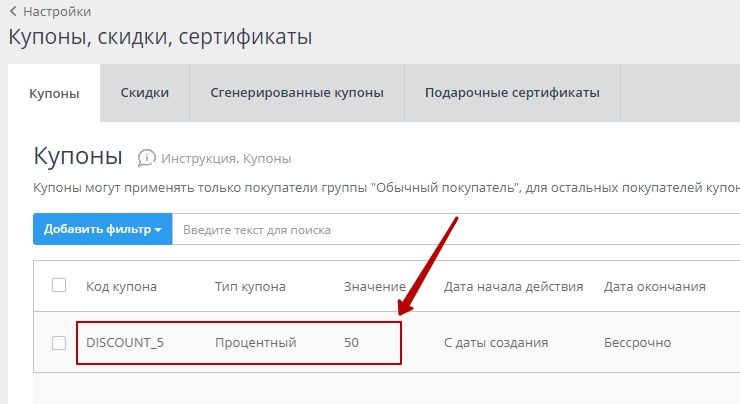
Task: Open the Инструкция. Купоны help link
Action: 227,158
